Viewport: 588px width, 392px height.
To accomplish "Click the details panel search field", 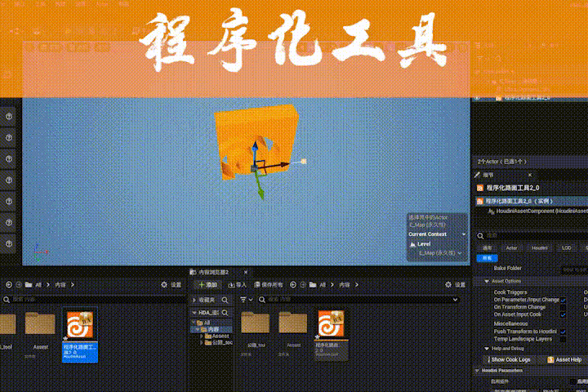I will coord(532,235).
